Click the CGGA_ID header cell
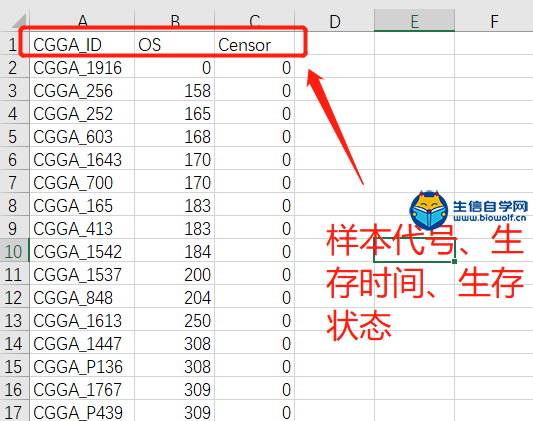The image size is (533, 421). (x=82, y=44)
